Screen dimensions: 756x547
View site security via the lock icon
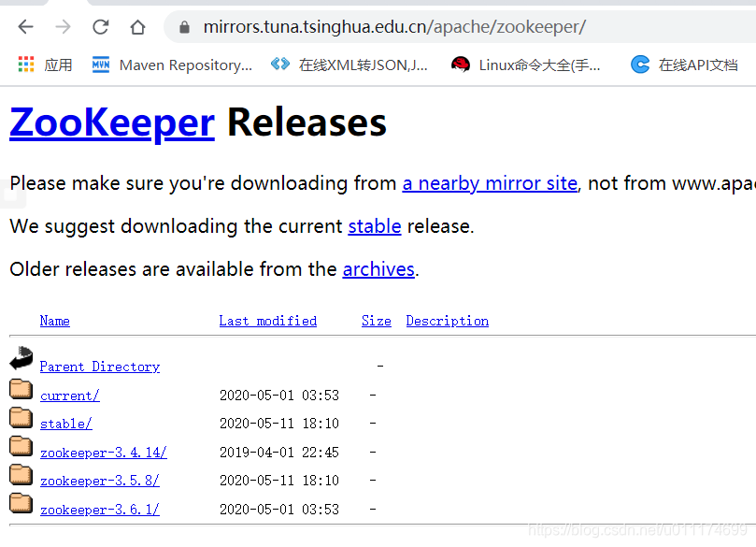click(184, 27)
